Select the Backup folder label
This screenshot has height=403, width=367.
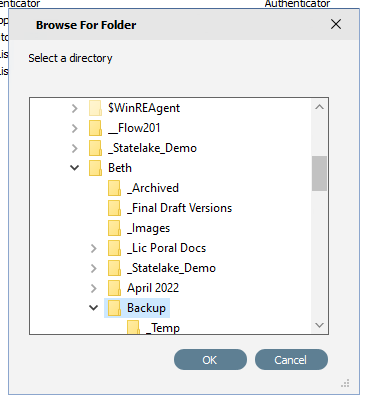(146, 308)
